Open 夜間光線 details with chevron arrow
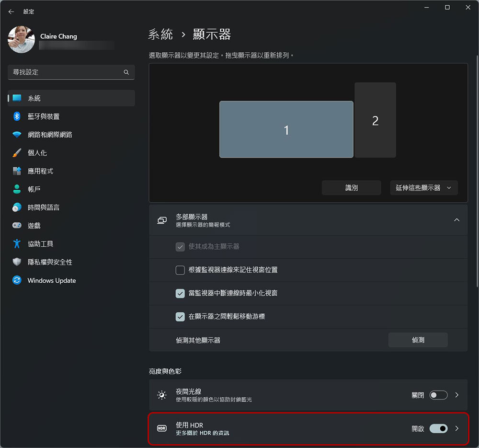The height and width of the screenshot is (448, 479). coord(457,395)
